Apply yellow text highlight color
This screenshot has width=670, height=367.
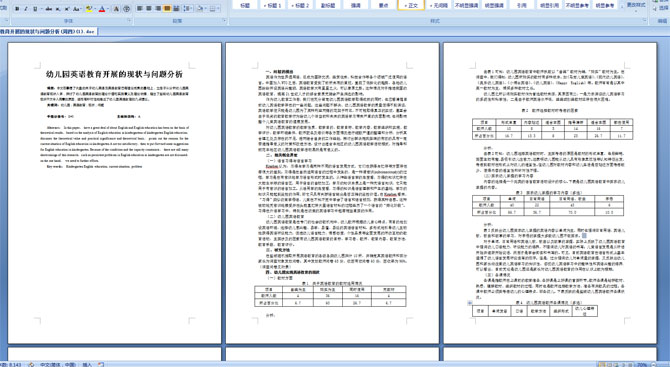(88, 9)
